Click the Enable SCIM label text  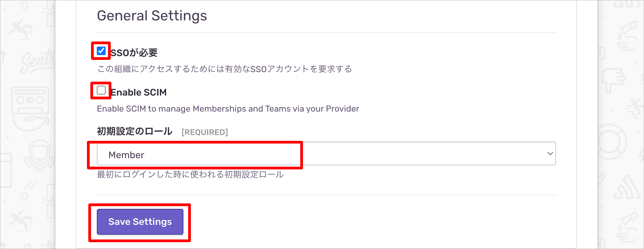[139, 92]
